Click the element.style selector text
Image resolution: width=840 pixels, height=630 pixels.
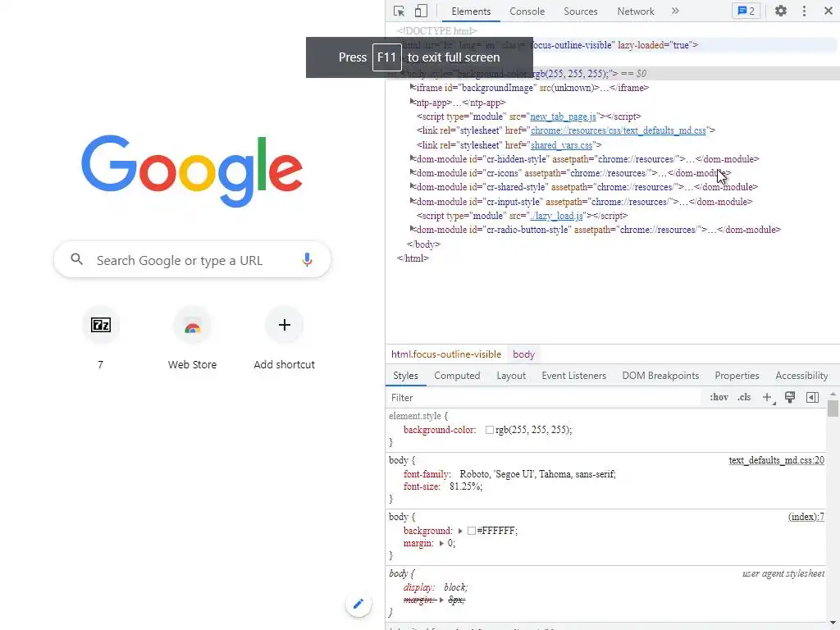tap(415, 416)
